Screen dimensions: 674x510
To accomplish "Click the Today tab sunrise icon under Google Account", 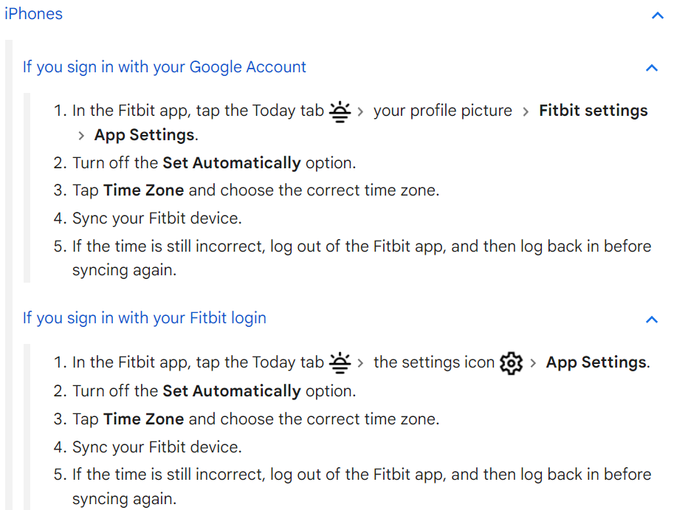I will tap(340, 112).
